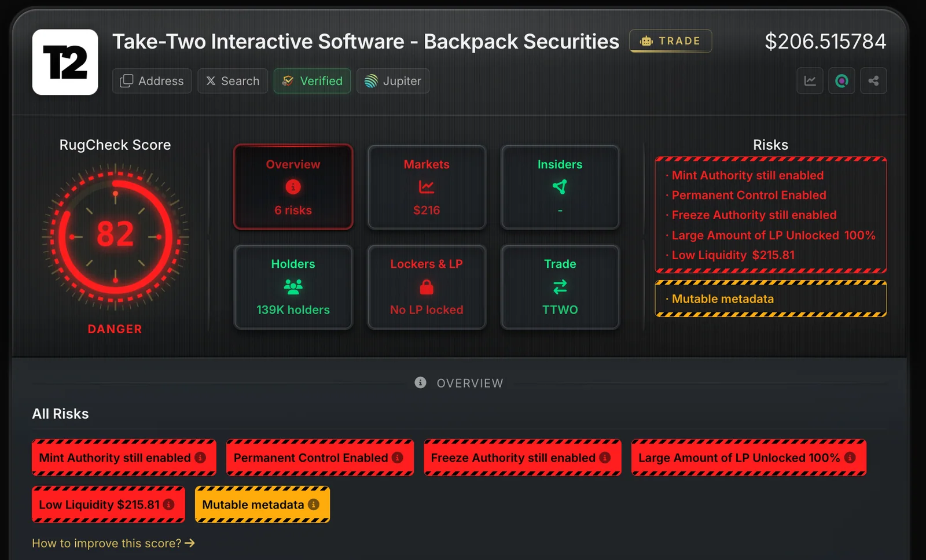Click the Large Amount of LP Unlocked badge
The height and width of the screenshot is (560, 926).
[x=748, y=458]
